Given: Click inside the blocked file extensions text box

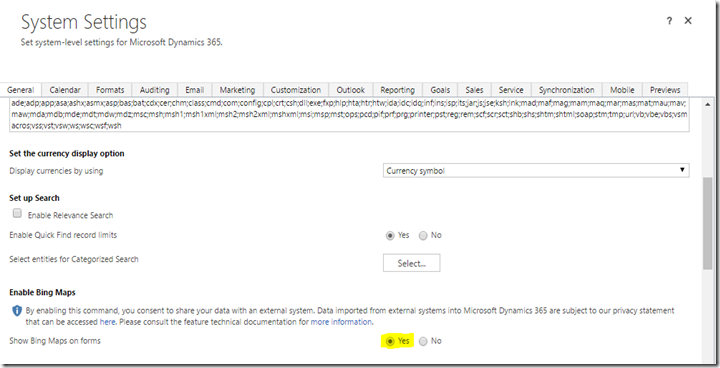Looking at the screenshot, I should click(349, 115).
